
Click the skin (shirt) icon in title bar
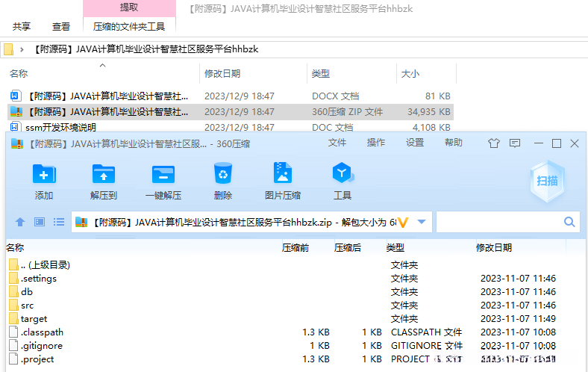[494, 143]
